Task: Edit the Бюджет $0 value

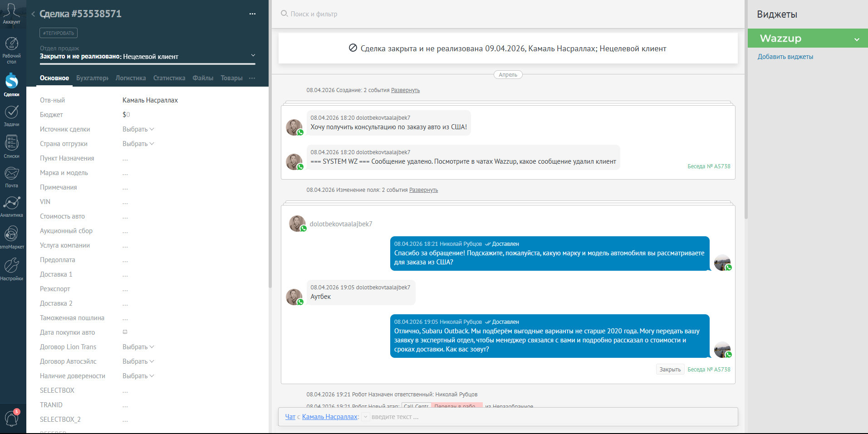Action: coord(126,115)
